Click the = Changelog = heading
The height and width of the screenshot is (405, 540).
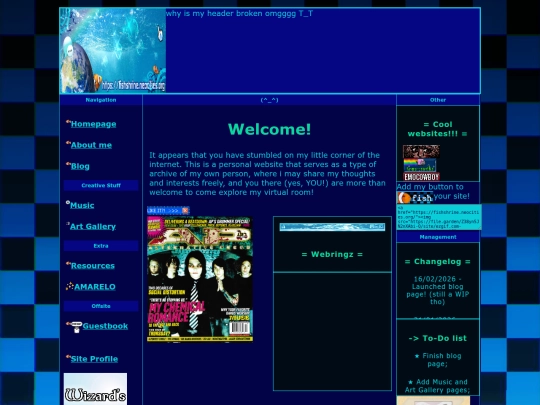tap(437, 262)
